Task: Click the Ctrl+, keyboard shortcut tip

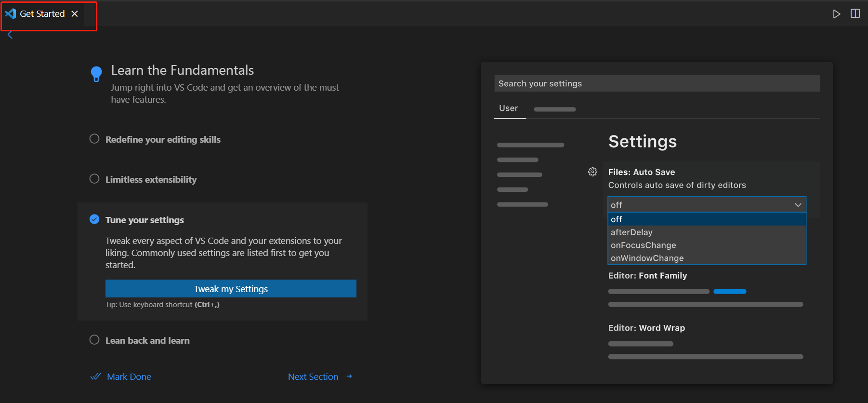Action: tap(162, 305)
